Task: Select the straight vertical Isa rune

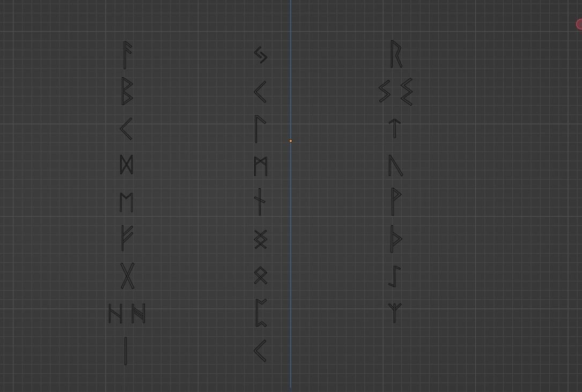Action: (x=126, y=351)
